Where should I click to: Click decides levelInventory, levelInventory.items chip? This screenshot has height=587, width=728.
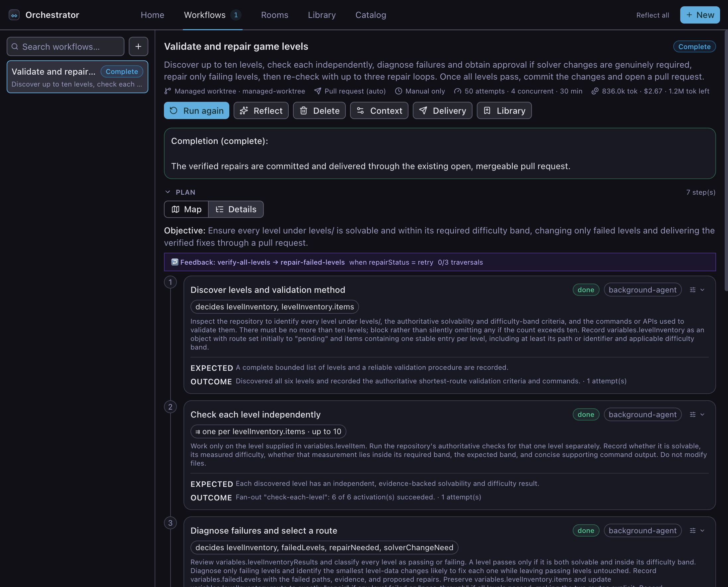pos(274,307)
